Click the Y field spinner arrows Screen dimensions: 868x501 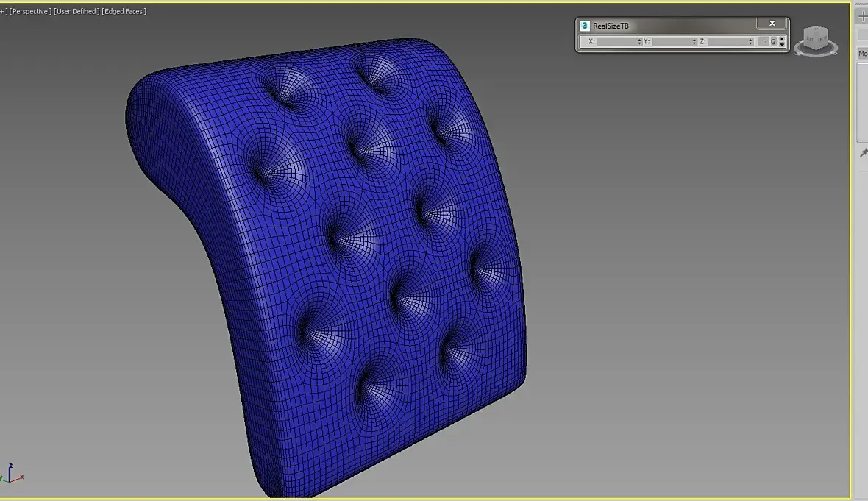694,41
